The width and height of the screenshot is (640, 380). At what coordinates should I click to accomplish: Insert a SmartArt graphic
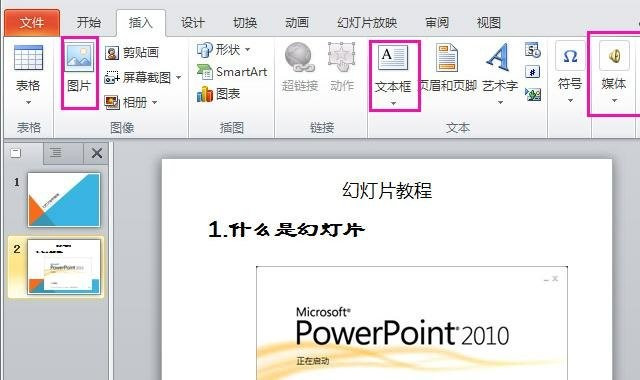coord(232,72)
